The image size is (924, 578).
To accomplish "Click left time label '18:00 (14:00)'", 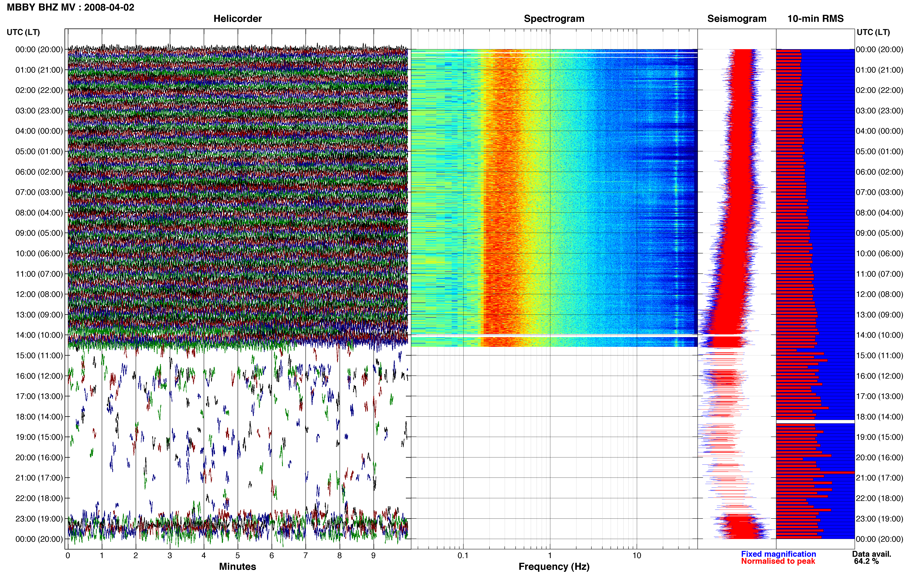I will point(39,417).
